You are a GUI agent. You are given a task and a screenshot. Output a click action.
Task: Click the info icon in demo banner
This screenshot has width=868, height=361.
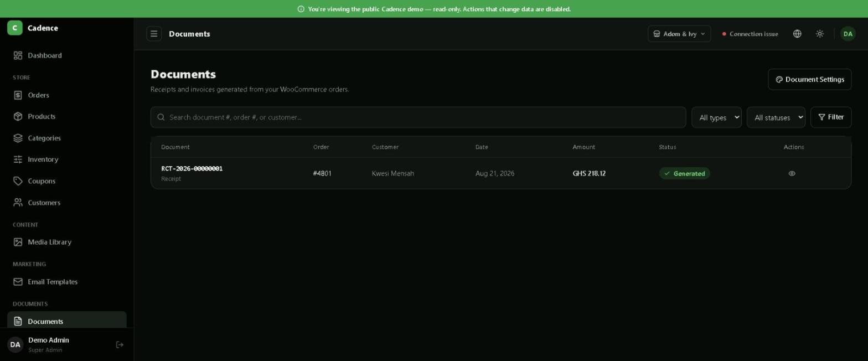pyautogui.click(x=301, y=9)
